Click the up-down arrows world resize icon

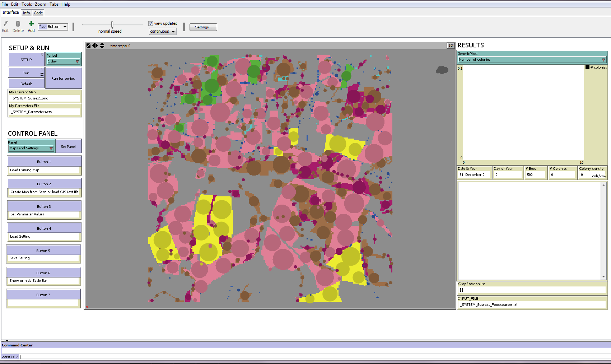point(102,46)
